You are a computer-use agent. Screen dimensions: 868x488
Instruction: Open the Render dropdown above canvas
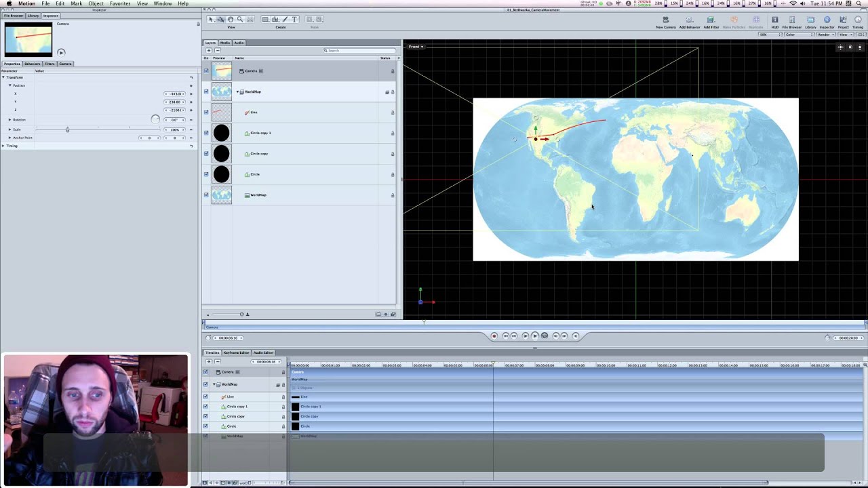click(x=825, y=35)
